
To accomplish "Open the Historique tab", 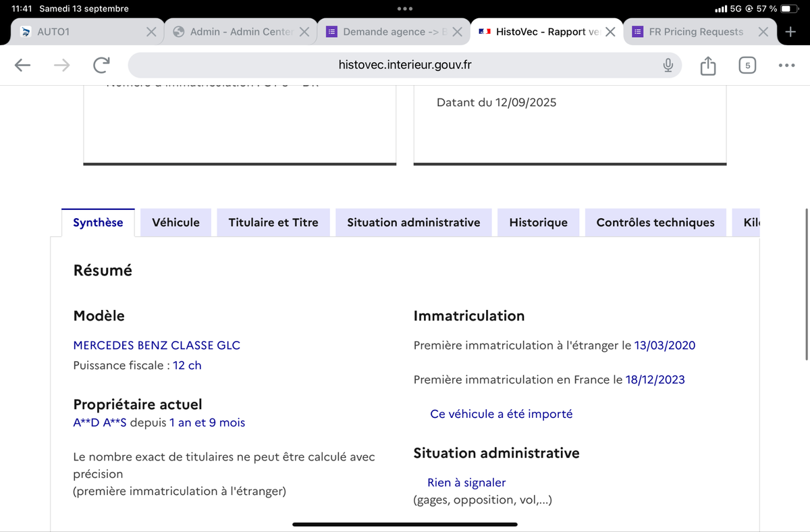I will point(538,222).
